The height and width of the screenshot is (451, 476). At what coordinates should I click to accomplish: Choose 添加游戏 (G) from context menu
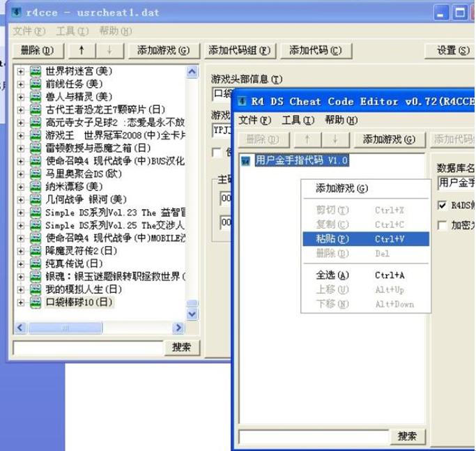point(366,189)
